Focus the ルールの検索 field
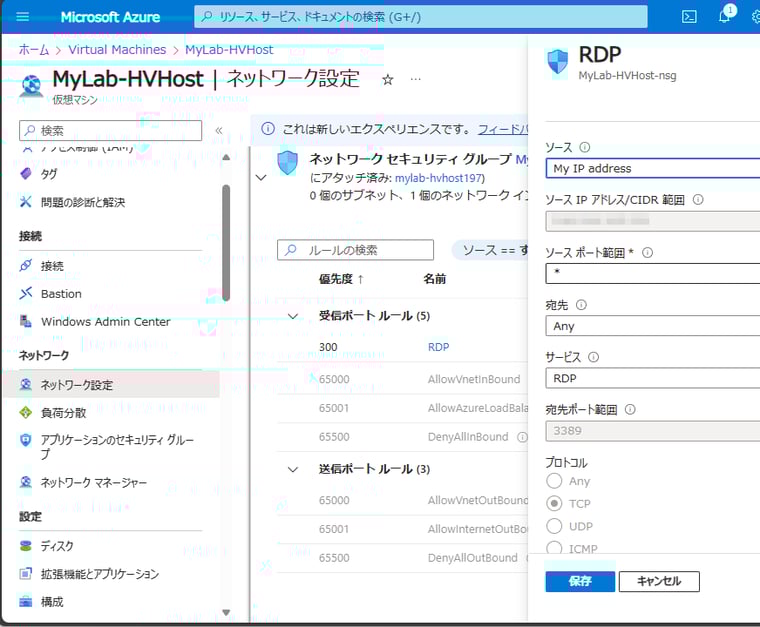Image resolution: width=760 pixels, height=627 pixels. pos(355,250)
